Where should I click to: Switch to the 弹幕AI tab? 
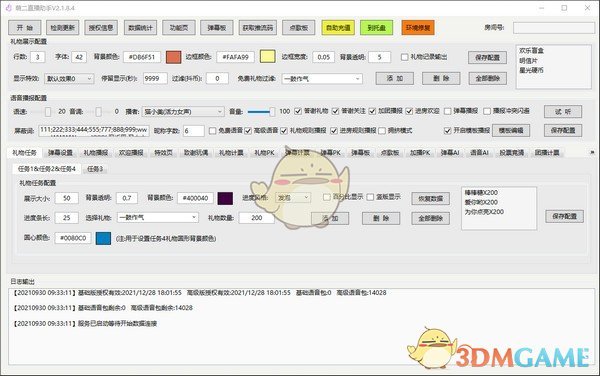(450, 153)
